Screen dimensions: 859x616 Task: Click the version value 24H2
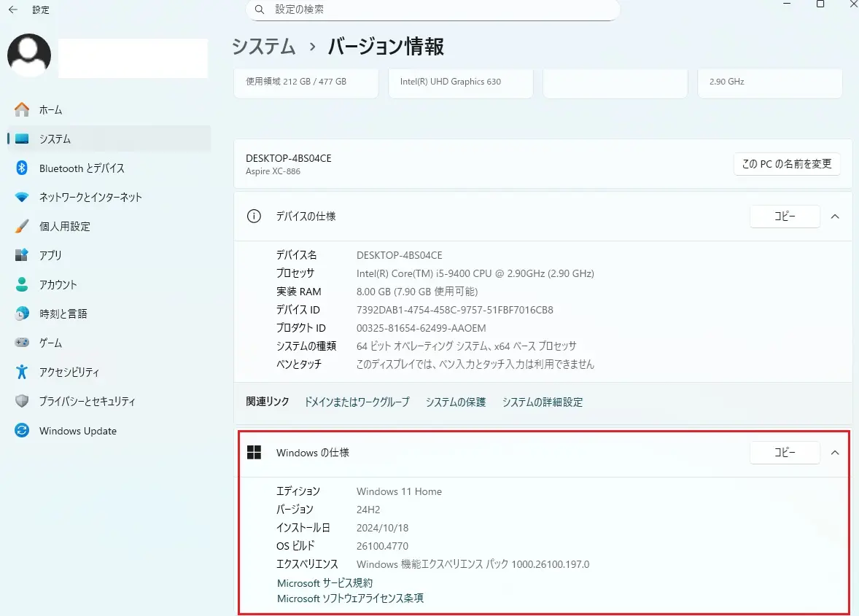[368, 510]
